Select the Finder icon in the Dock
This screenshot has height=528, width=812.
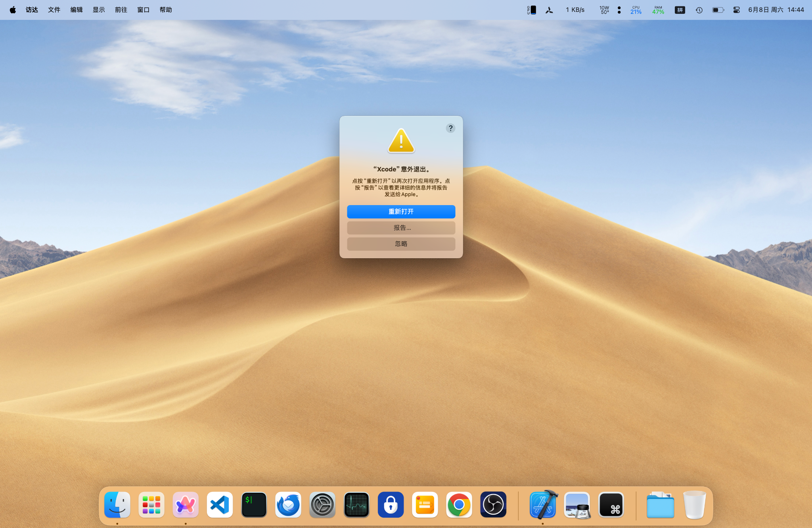[117, 505]
